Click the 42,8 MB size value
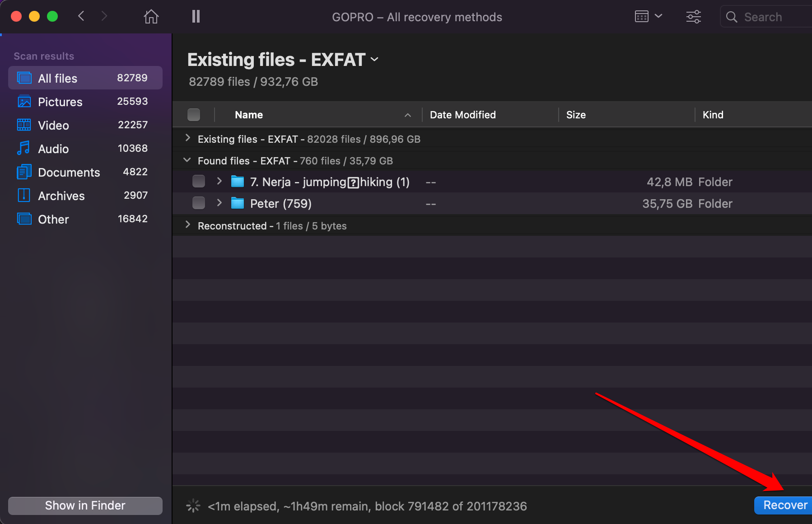Screen dimensions: 812x524 pyautogui.click(x=669, y=182)
